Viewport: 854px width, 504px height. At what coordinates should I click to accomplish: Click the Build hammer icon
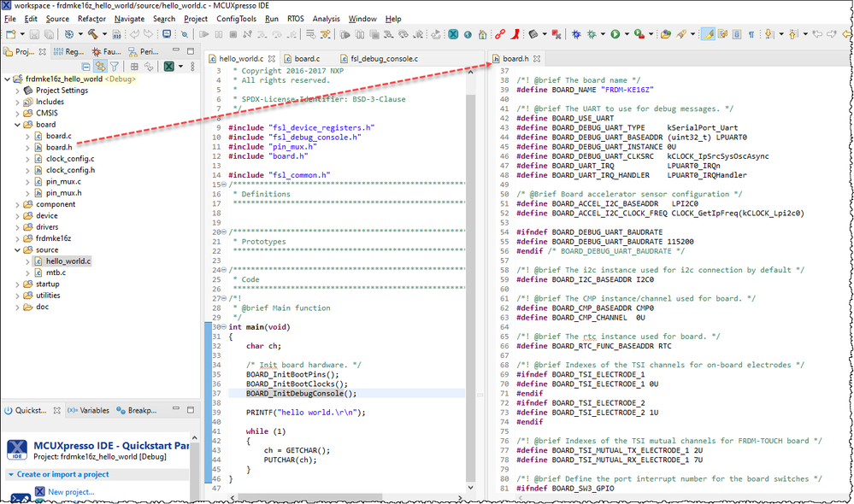click(92, 34)
